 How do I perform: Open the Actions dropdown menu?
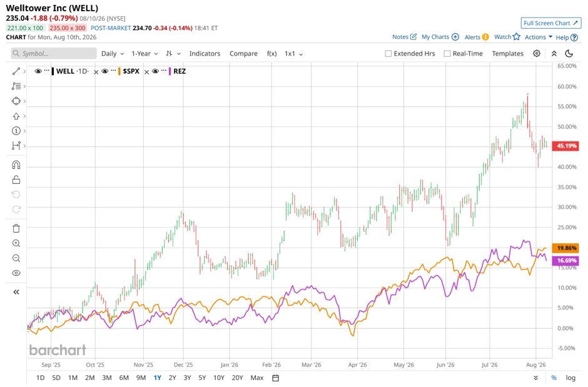[538, 37]
